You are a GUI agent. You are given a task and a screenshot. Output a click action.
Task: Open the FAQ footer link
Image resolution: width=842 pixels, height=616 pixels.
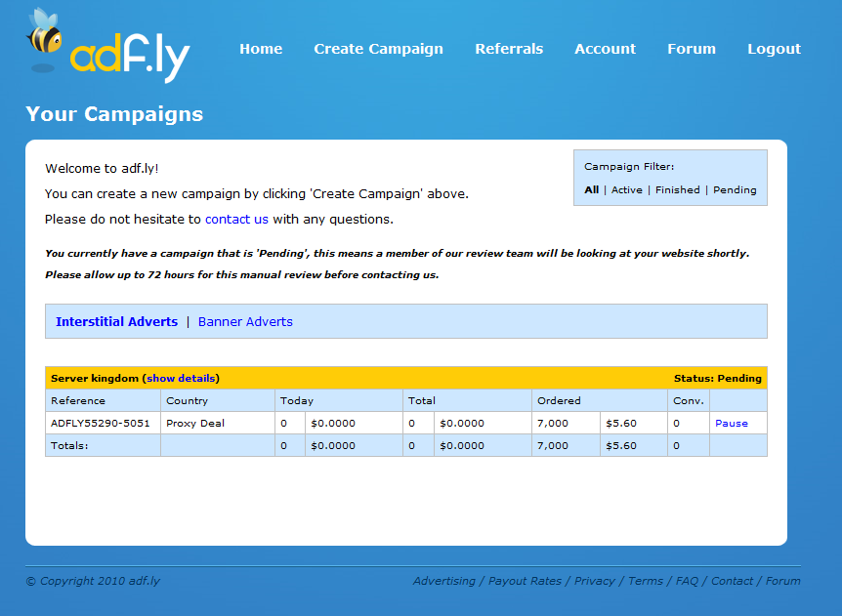(687, 581)
